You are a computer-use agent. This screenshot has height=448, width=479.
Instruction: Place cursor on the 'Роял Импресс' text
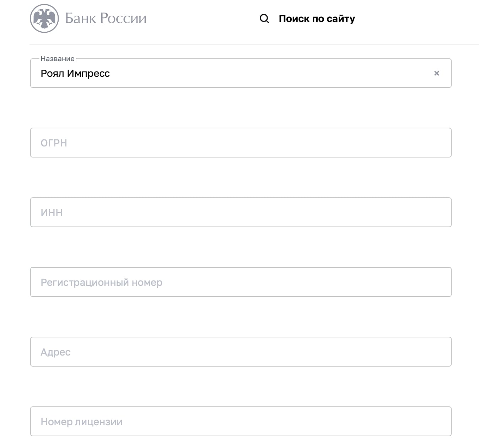pyautogui.click(x=75, y=74)
